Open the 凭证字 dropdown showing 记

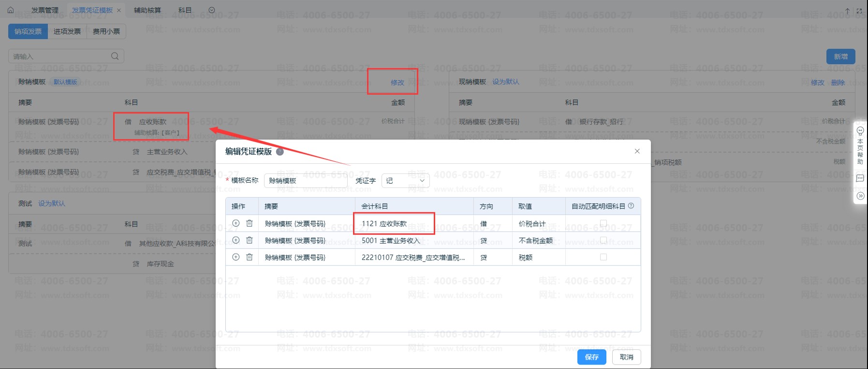pyautogui.click(x=405, y=181)
